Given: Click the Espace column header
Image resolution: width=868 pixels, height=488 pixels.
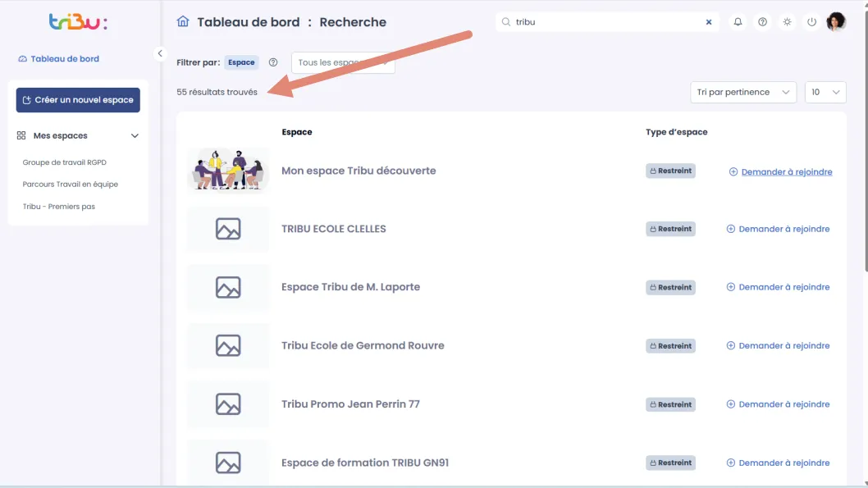Looking at the screenshot, I should [x=297, y=132].
